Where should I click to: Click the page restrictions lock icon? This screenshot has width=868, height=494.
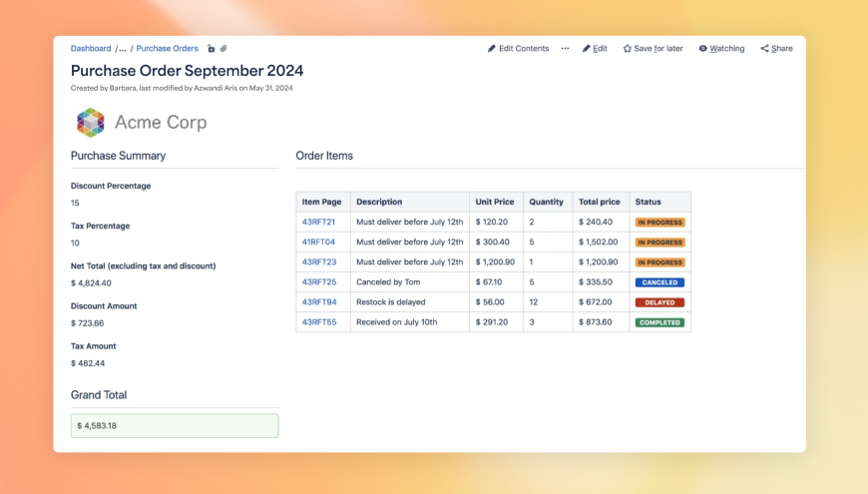pyautogui.click(x=211, y=49)
